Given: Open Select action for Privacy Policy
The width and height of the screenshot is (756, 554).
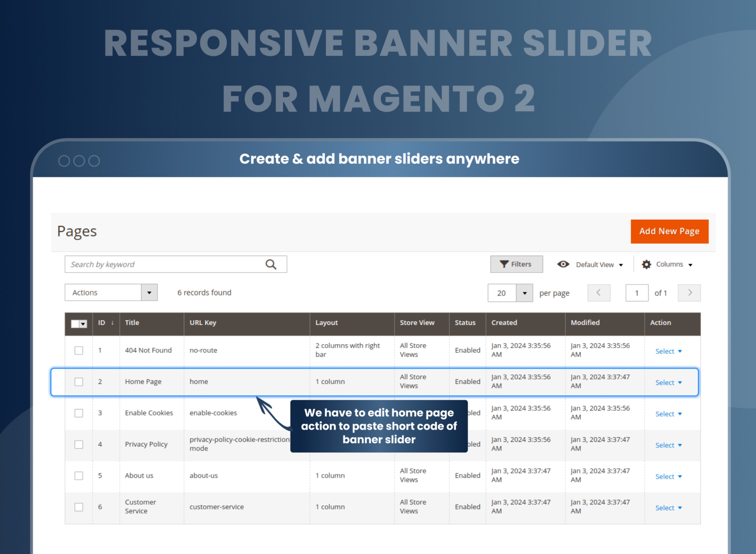Looking at the screenshot, I should pos(668,445).
